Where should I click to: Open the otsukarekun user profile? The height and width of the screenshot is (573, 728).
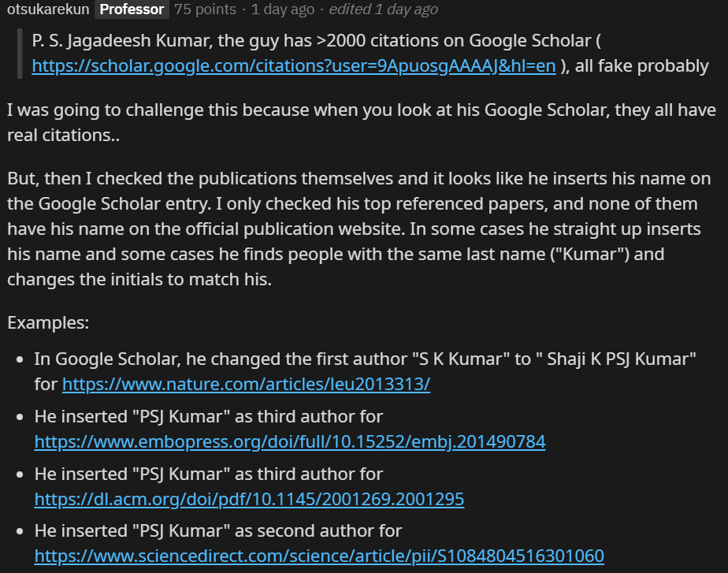[47, 9]
